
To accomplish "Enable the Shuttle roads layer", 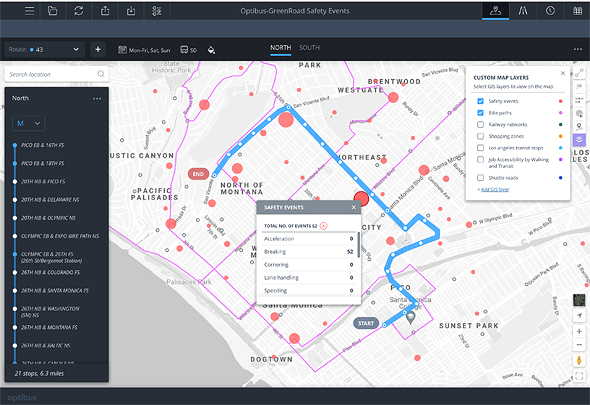I will (x=480, y=178).
